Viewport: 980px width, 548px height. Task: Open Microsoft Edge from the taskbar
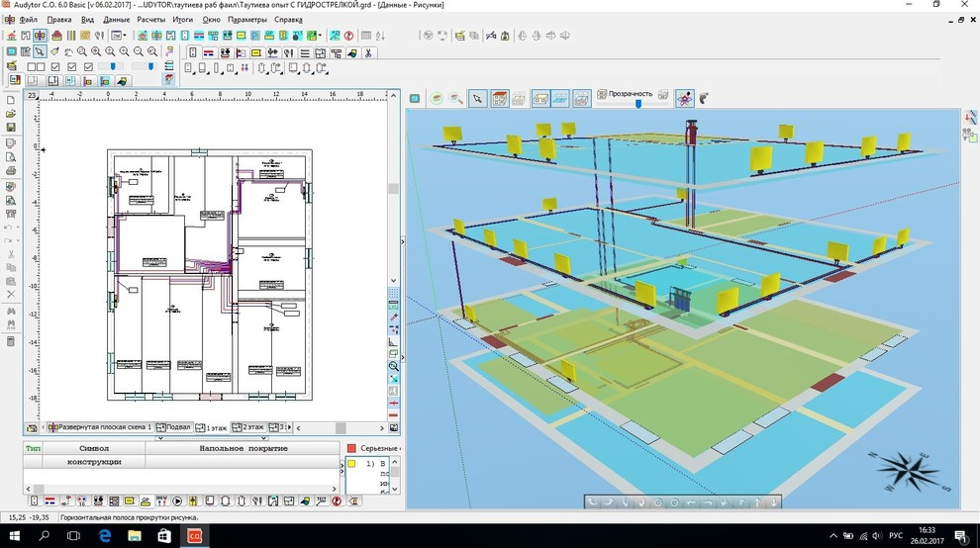coord(104,536)
